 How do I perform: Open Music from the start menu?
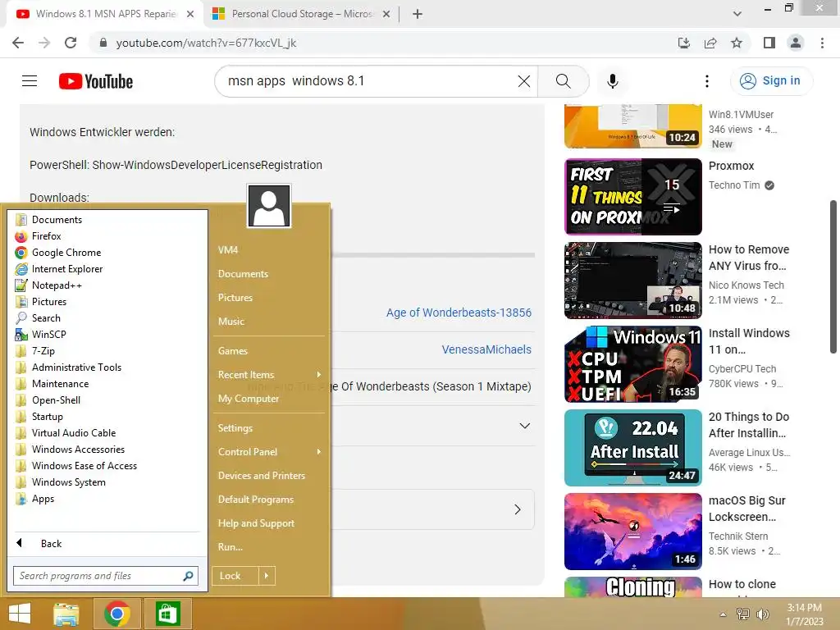(x=231, y=322)
